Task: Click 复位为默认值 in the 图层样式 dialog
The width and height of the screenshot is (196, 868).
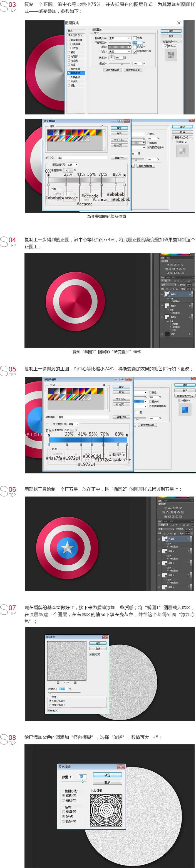Action: [133, 70]
